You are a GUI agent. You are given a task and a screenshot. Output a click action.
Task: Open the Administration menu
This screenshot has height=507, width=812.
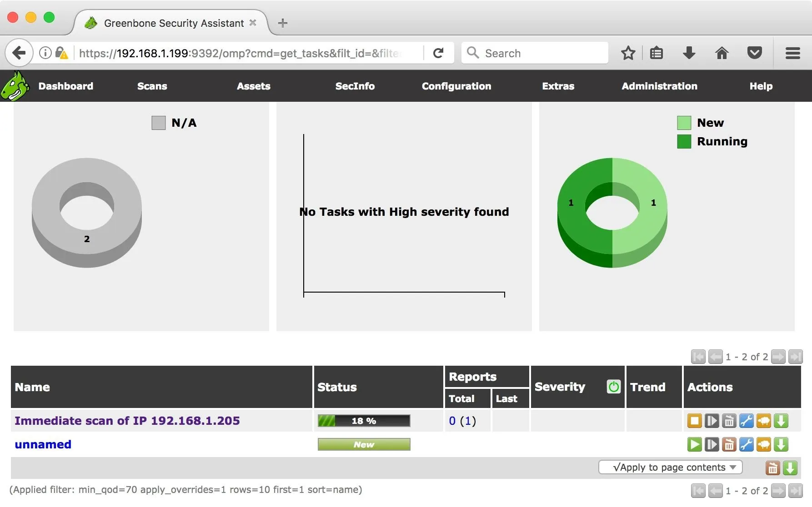660,86
